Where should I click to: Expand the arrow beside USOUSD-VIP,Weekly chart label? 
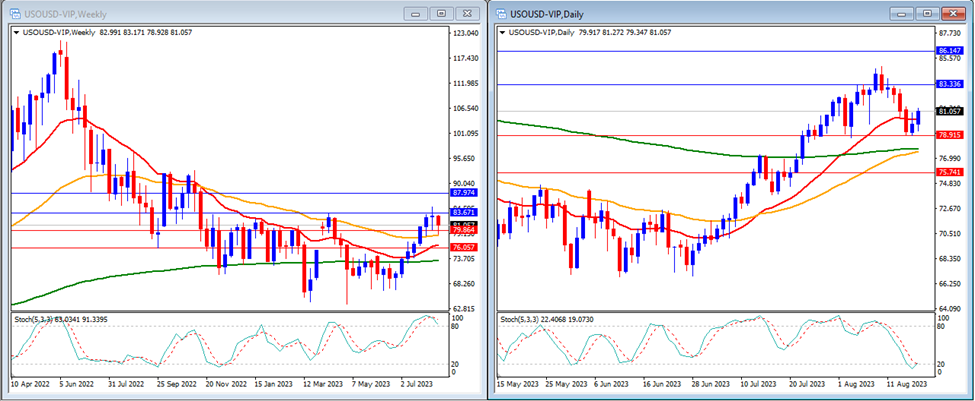click(16, 32)
